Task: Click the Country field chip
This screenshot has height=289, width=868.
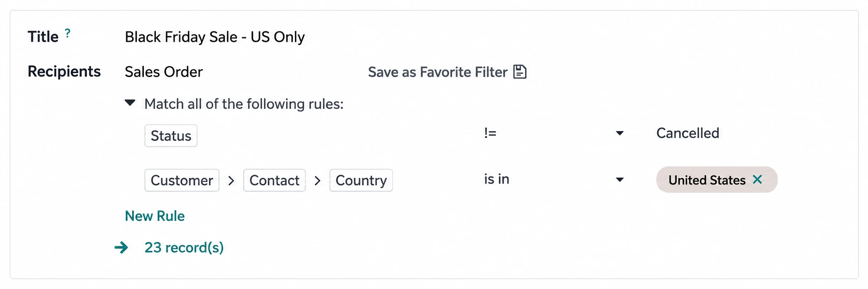Action: click(361, 180)
